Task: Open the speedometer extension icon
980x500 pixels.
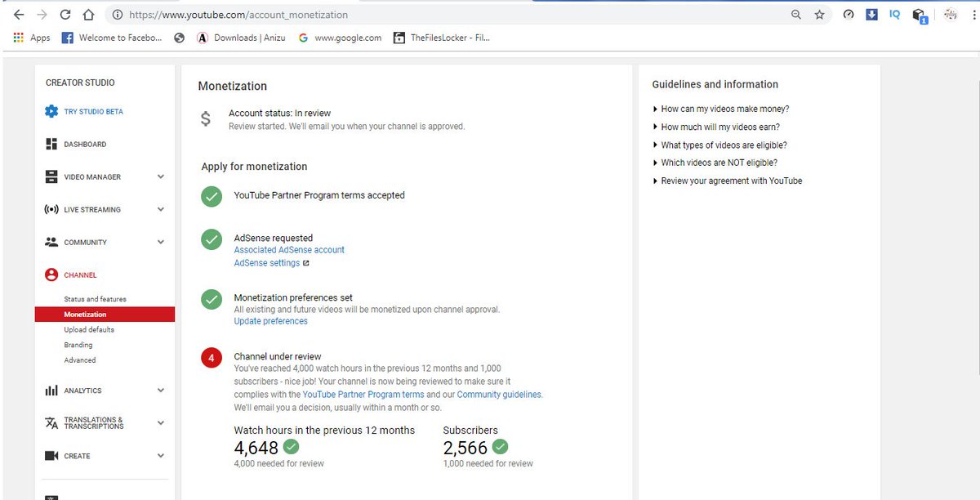Action: click(x=849, y=14)
